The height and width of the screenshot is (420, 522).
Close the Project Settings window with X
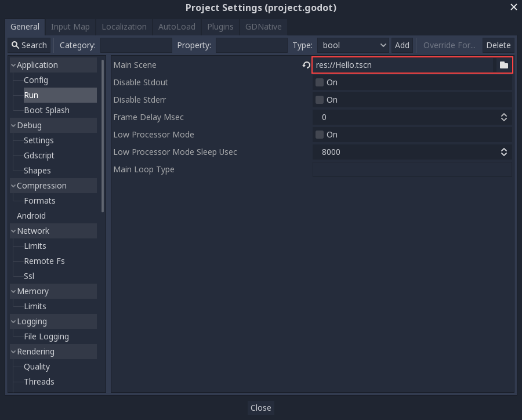coord(513,8)
